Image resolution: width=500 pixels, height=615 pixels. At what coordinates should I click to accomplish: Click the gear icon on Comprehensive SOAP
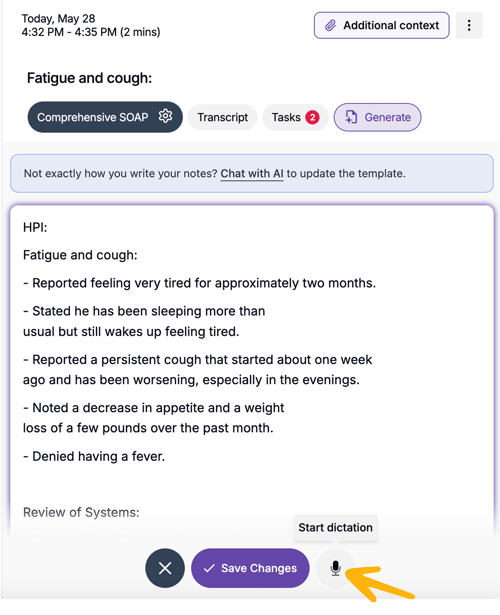(165, 116)
